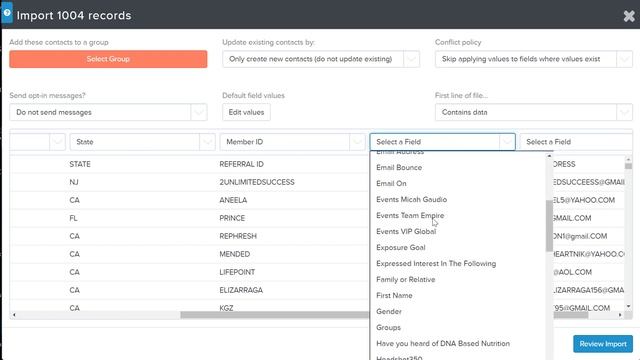Click the LIFEPOINT cell

point(237,272)
